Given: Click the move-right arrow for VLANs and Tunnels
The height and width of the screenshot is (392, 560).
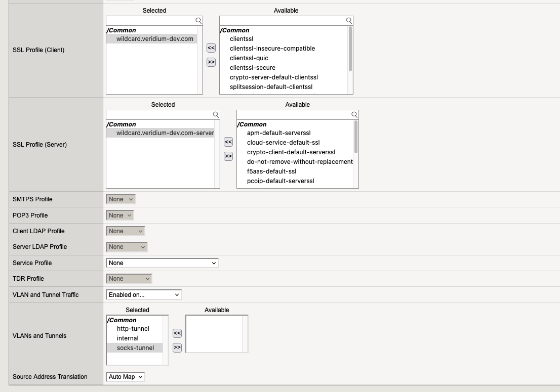Looking at the screenshot, I should pyautogui.click(x=177, y=347).
